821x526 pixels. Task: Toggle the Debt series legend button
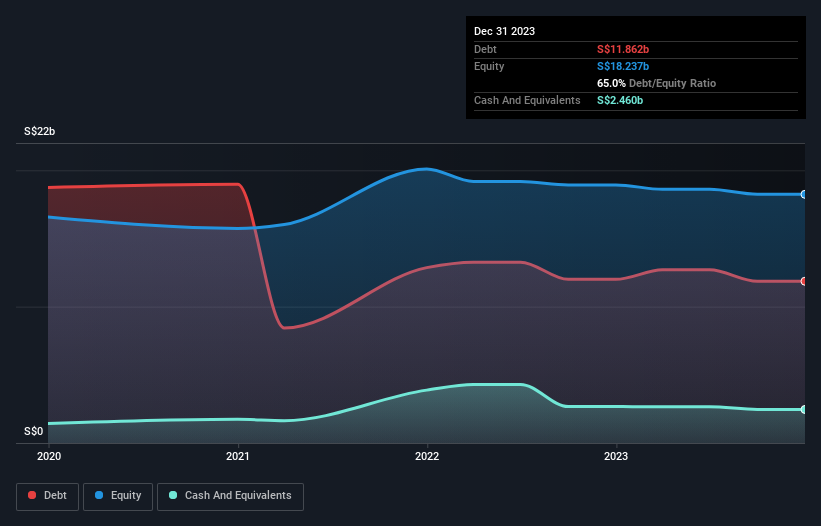click(x=47, y=496)
